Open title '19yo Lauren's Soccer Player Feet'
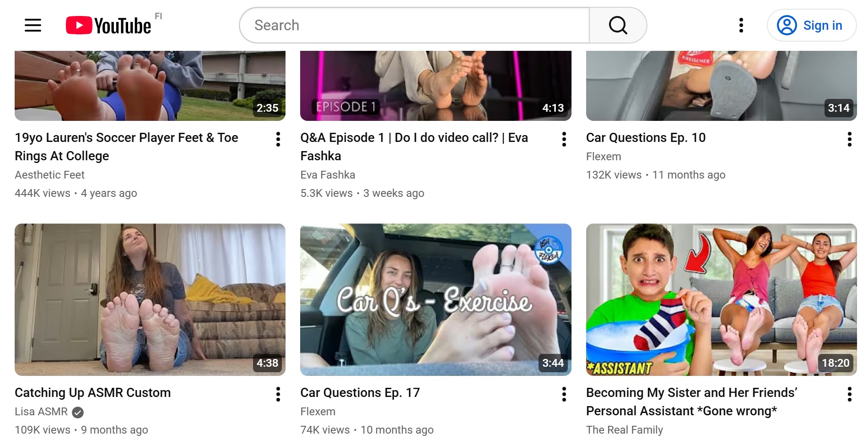 [x=126, y=147]
